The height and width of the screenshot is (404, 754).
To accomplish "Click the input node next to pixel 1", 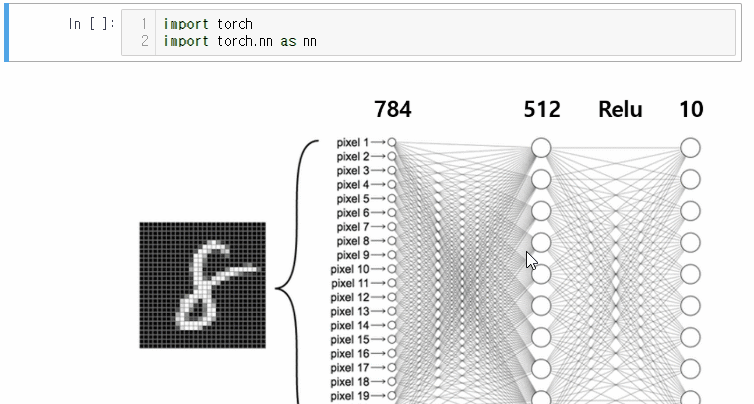I will point(392,142).
